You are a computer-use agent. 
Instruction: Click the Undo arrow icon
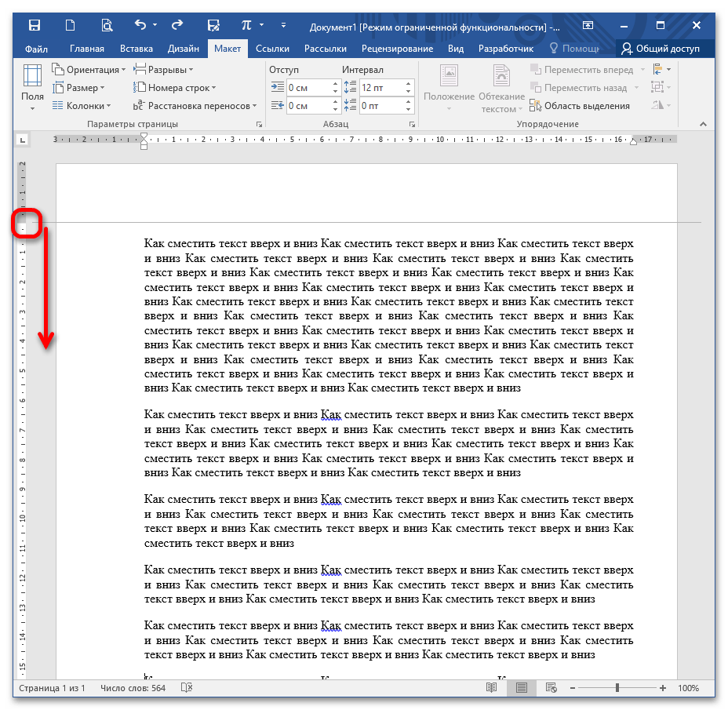point(140,26)
